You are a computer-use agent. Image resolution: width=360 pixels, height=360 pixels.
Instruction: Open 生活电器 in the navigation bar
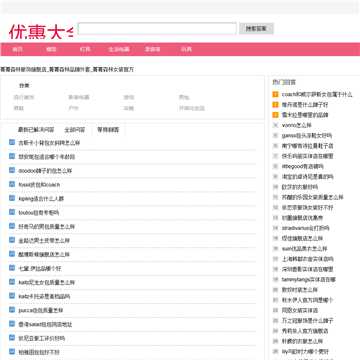coord(119,49)
